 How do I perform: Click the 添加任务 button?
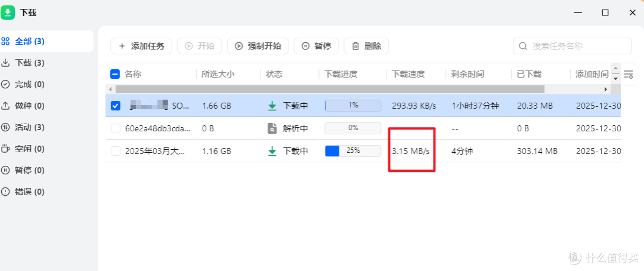(141, 46)
